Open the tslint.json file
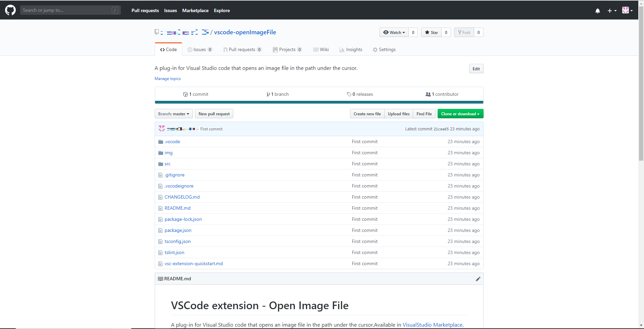 (x=175, y=252)
